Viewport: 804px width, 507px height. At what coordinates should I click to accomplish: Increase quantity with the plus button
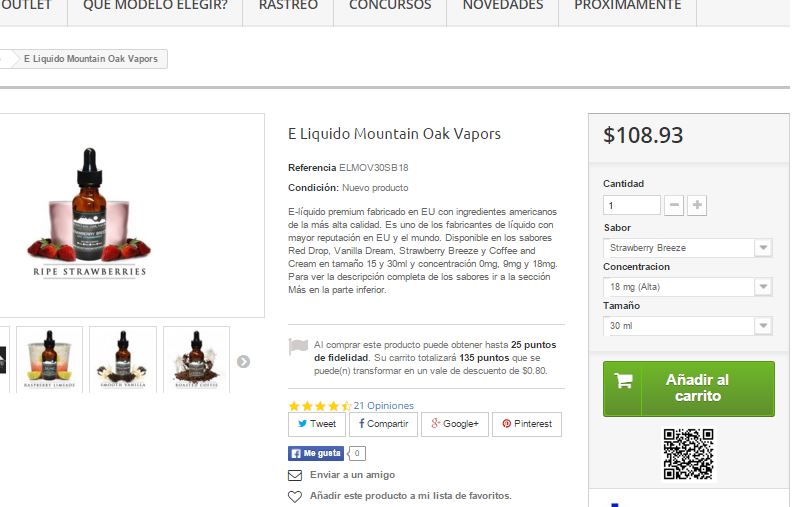click(x=697, y=205)
